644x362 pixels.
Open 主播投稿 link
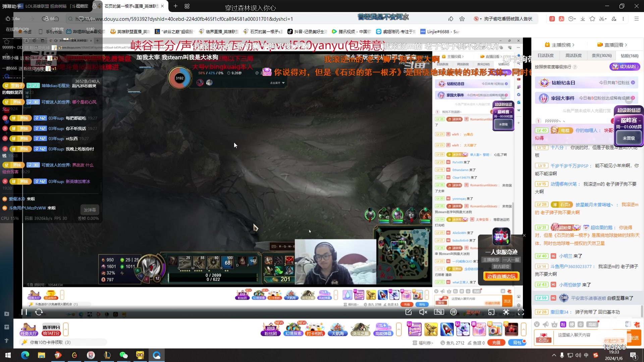[x=560, y=45]
